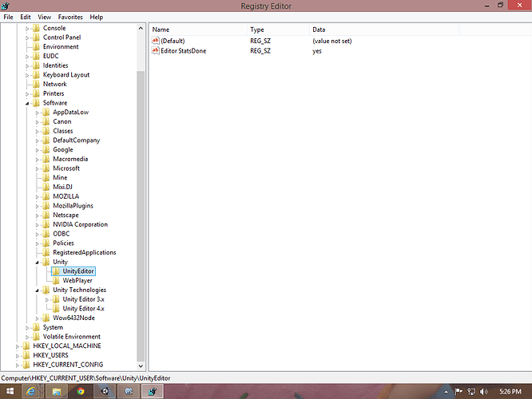
Task: Collapse the Unity key
Action: click(37, 262)
